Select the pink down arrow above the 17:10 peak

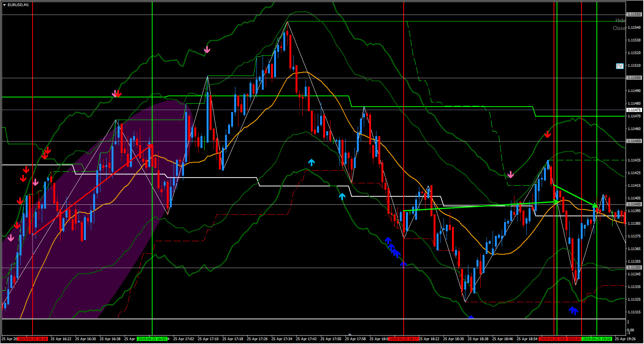(207, 49)
